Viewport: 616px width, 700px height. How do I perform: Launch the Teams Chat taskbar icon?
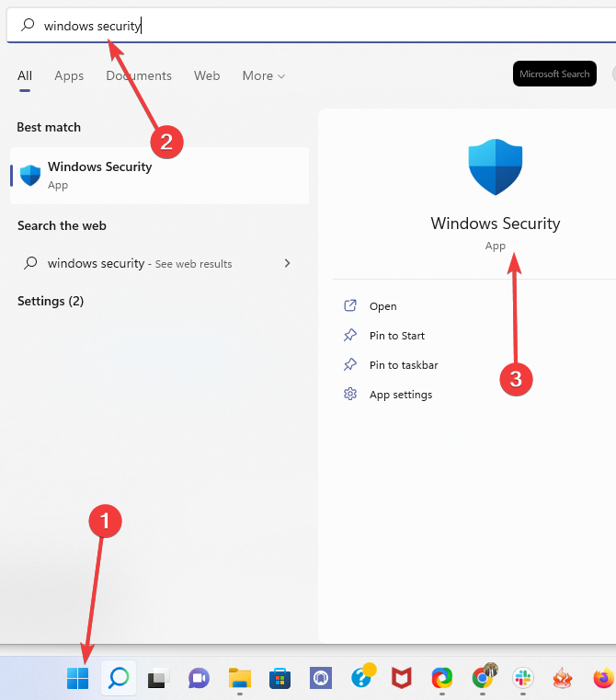click(200, 679)
